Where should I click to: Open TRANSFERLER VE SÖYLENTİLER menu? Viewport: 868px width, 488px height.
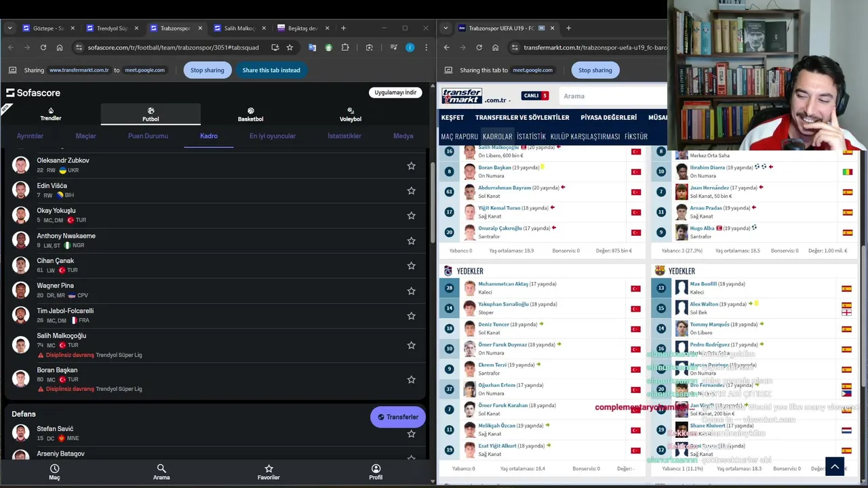tap(522, 117)
